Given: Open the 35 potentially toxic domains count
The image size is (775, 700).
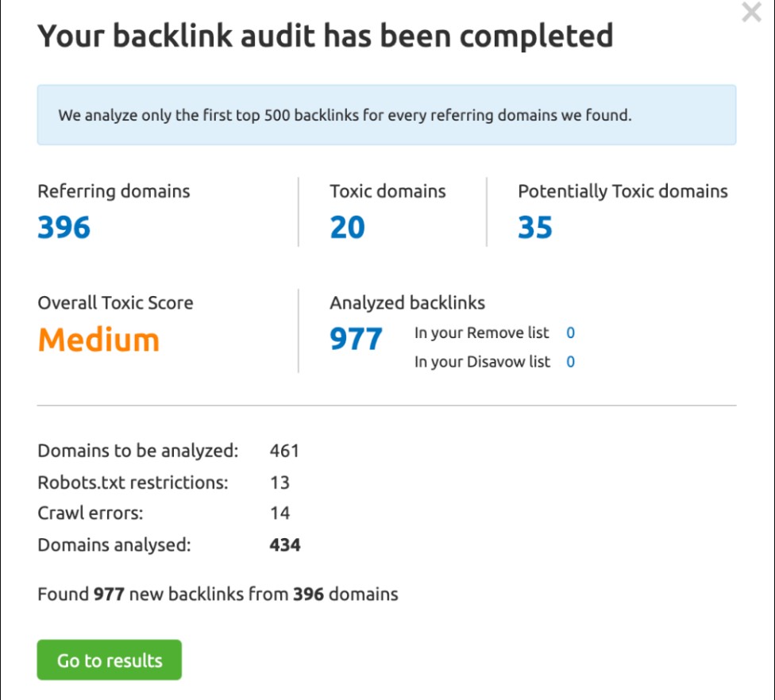Looking at the screenshot, I should point(534,227).
